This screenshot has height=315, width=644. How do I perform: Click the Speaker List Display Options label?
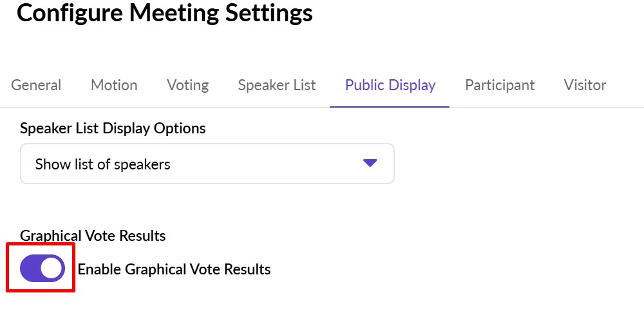point(113,128)
